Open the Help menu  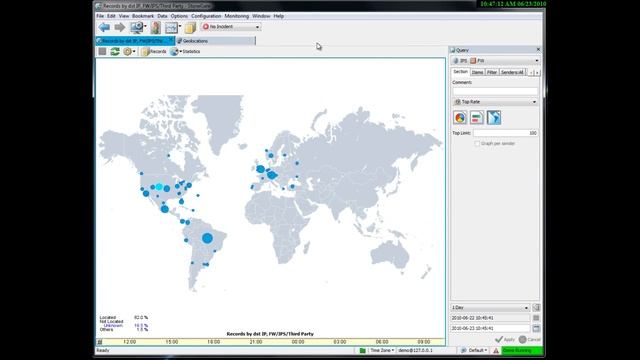coord(279,16)
